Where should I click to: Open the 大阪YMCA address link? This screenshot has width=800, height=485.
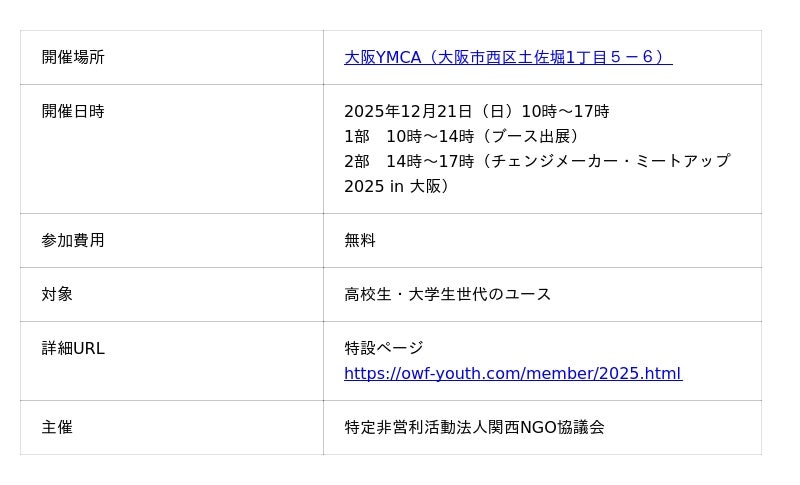(507, 57)
